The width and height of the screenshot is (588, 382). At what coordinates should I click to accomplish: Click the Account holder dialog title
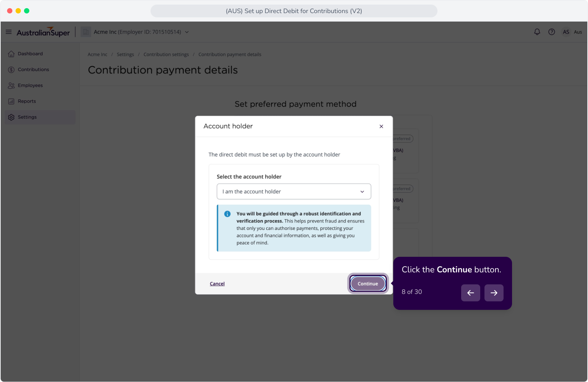228,126
